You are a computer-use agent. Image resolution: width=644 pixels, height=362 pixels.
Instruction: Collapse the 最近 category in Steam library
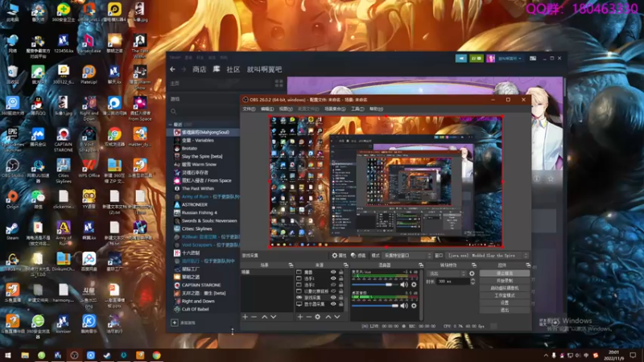point(171,125)
